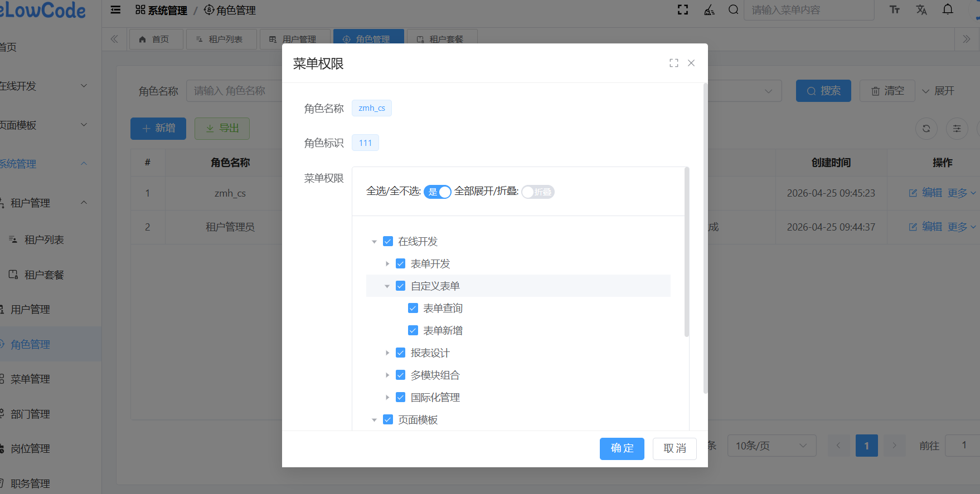Click the 确定 button
The height and width of the screenshot is (494, 980).
tap(622, 448)
